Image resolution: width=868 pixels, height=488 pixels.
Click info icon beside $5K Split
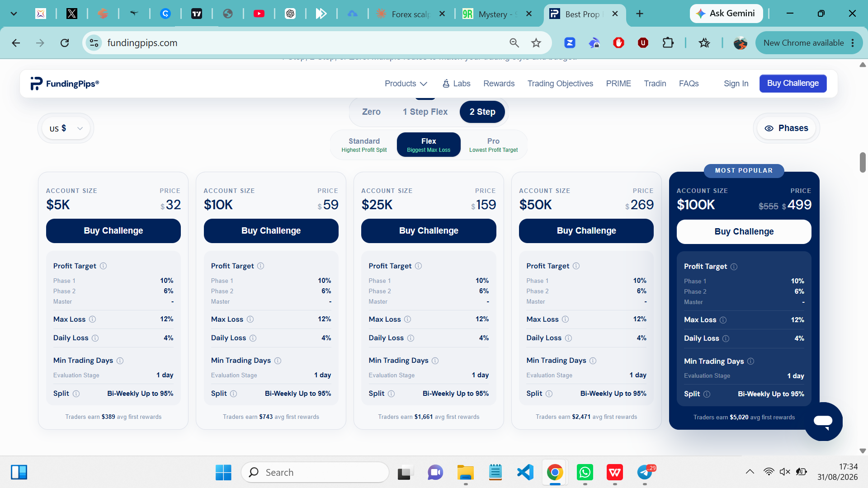click(x=76, y=394)
